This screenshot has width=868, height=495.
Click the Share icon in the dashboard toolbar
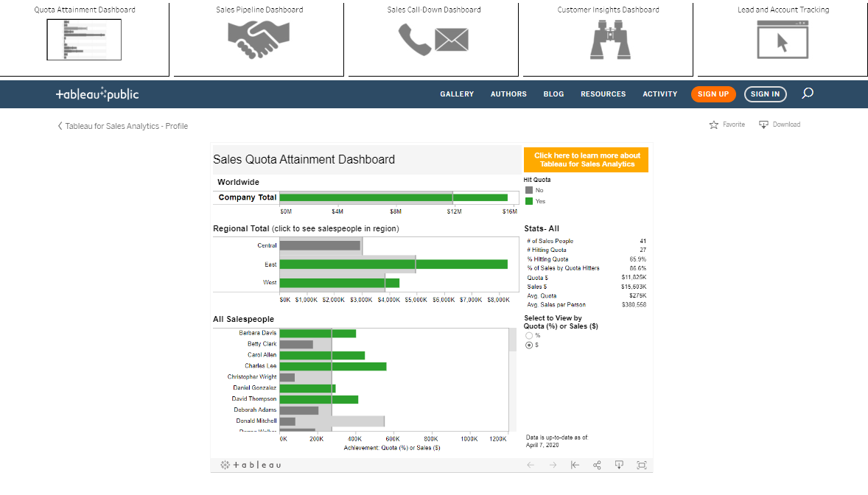[x=597, y=465]
